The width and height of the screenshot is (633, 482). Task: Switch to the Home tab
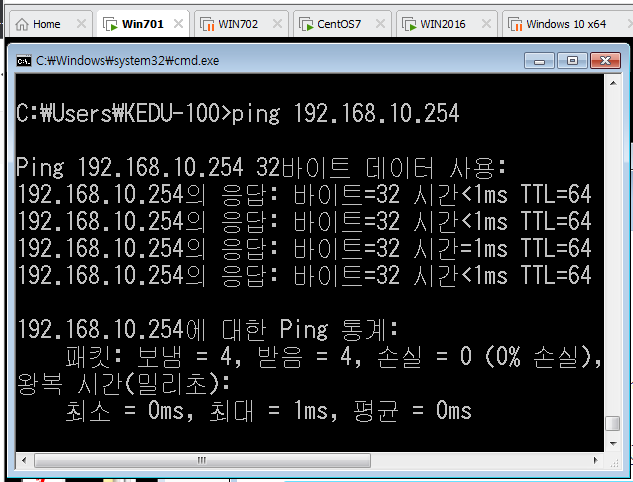50,24
